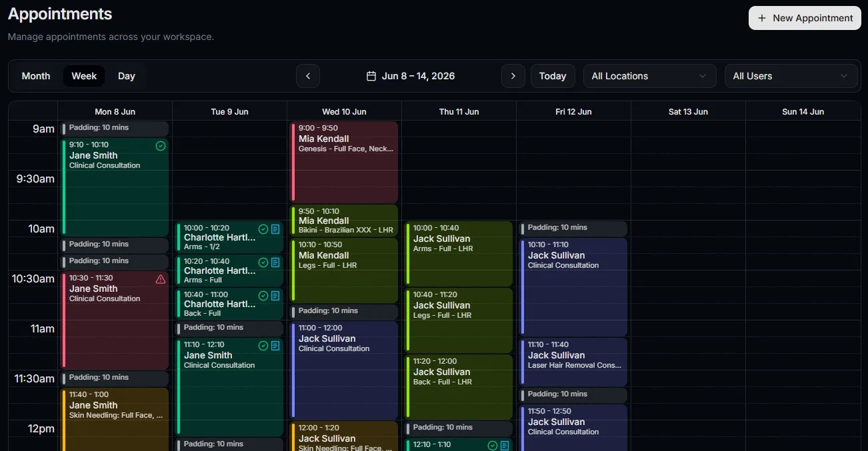Open Jane Smith 11:40 - 1:00 Skin Needling appointment
The height and width of the screenshot is (451, 868).
(115, 420)
